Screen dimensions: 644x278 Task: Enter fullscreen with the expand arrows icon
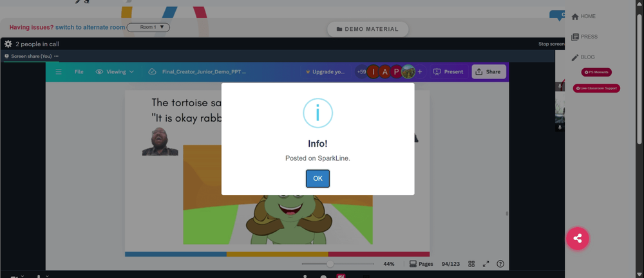tap(486, 264)
